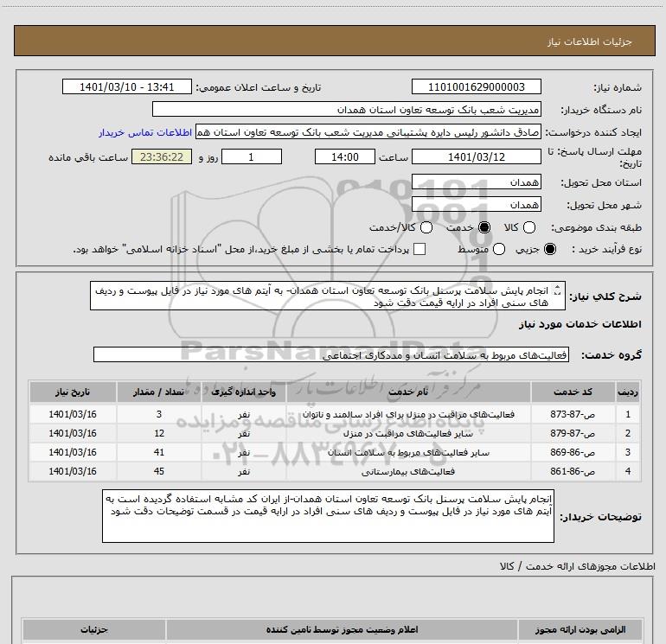Click the request creator field صادق دانشور
The image size is (666, 644).
point(368,132)
